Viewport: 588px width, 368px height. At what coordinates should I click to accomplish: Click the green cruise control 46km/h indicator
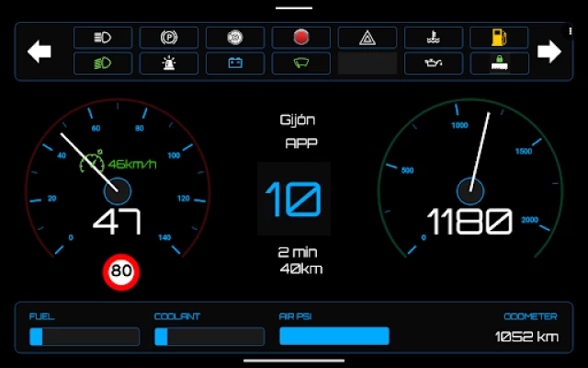119,164
